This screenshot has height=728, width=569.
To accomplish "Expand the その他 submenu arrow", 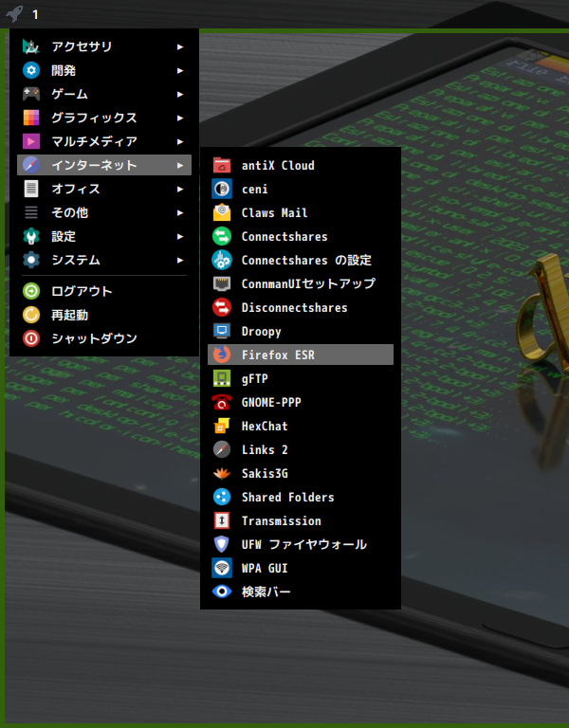I will 180,212.
